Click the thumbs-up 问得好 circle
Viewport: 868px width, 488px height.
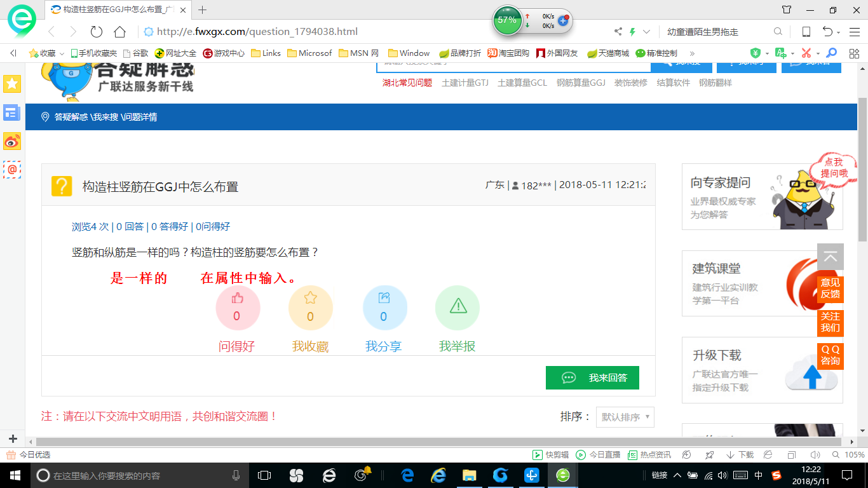point(237,308)
